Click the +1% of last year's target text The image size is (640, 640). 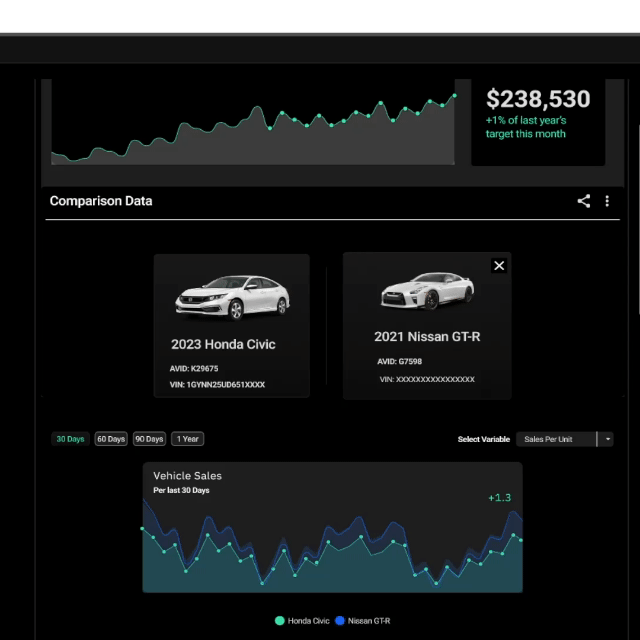(x=526, y=127)
